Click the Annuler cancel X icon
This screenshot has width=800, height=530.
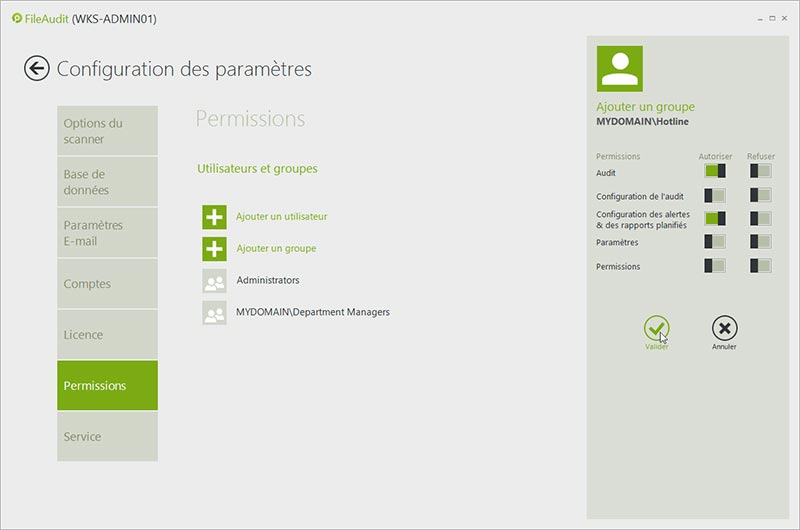724,327
